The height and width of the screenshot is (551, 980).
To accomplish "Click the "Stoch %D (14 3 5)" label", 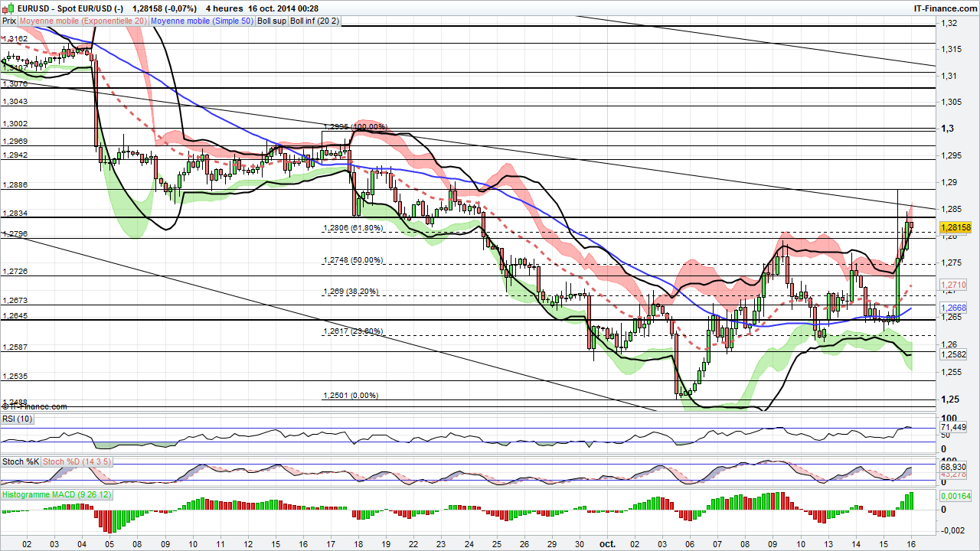I will pyautogui.click(x=77, y=462).
